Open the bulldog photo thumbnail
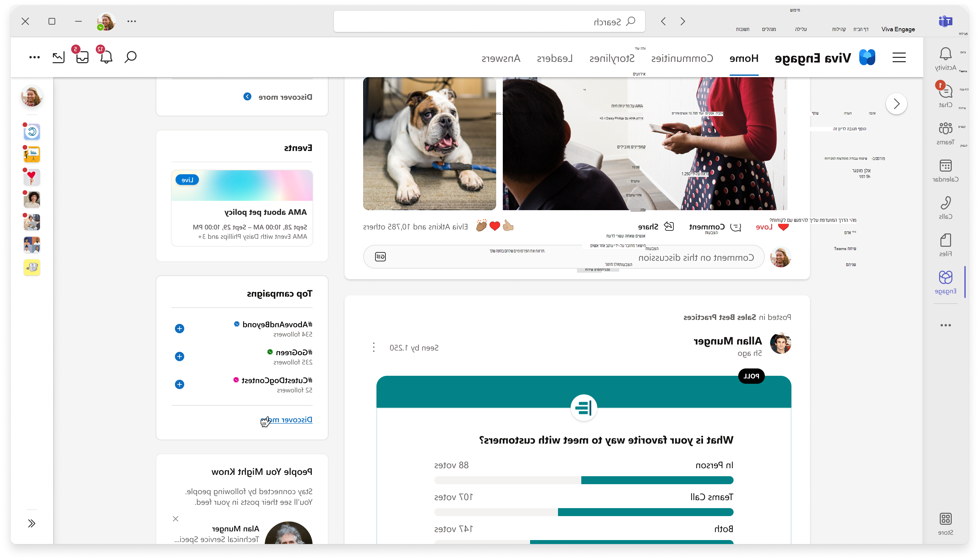Viewport: 979px width, 560px height. click(x=429, y=143)
